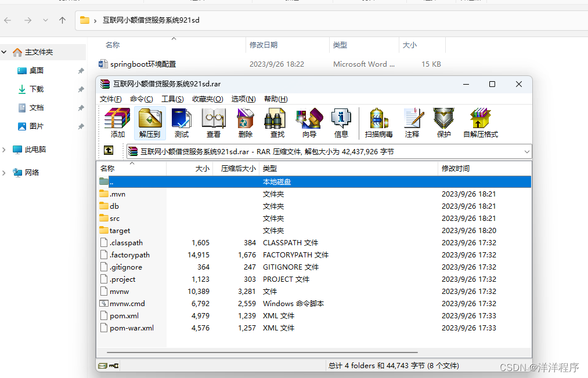Sort by Size (大小) column in WinRAR
This screenshot has height=378, width=588.
pyautogui.click(x=190, y=169)
